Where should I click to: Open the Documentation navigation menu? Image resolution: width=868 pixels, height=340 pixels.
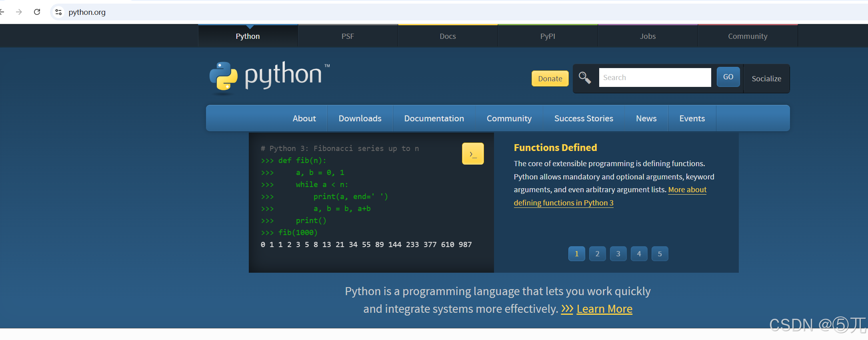click(434, 119)
